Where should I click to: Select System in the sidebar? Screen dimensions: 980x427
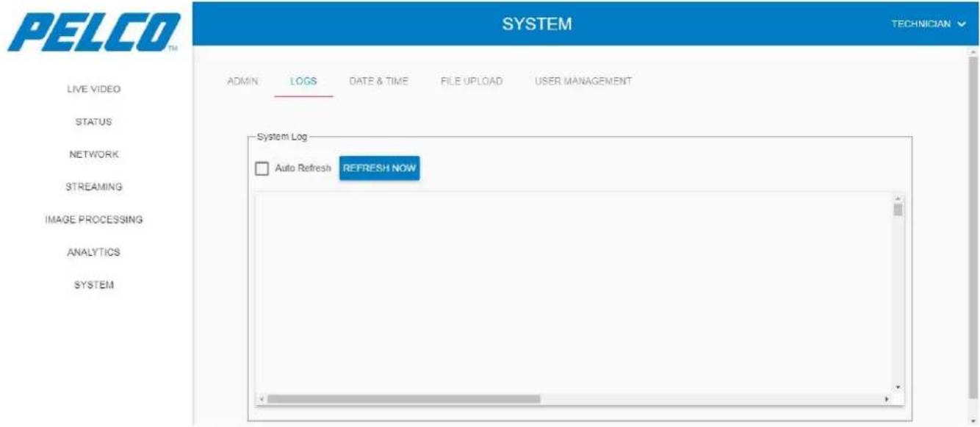93,285
